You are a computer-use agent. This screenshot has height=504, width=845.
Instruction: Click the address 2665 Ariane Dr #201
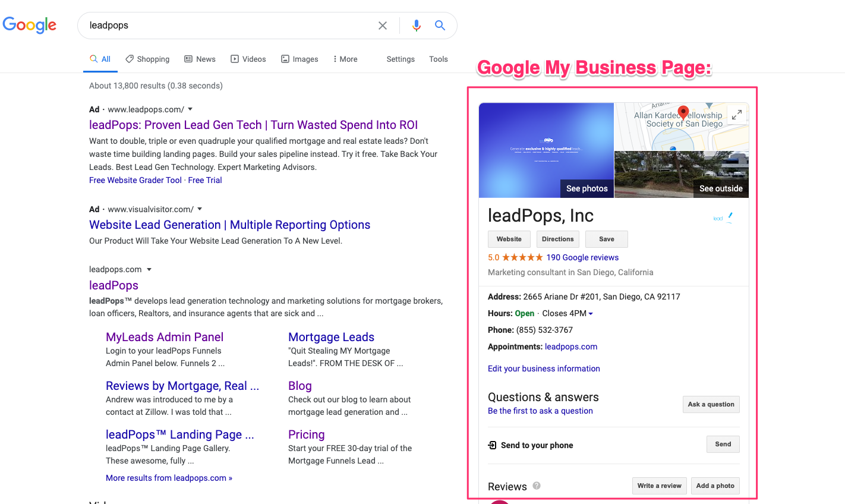point(601,297)
